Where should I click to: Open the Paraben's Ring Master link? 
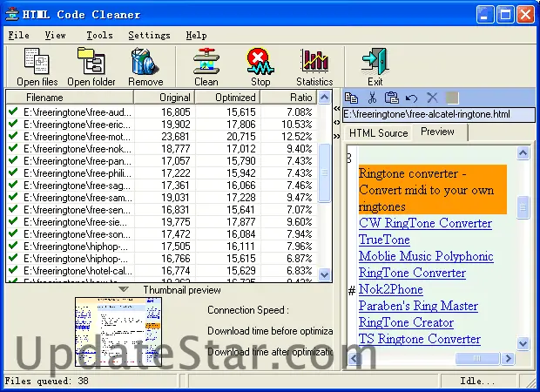[418, 306]
